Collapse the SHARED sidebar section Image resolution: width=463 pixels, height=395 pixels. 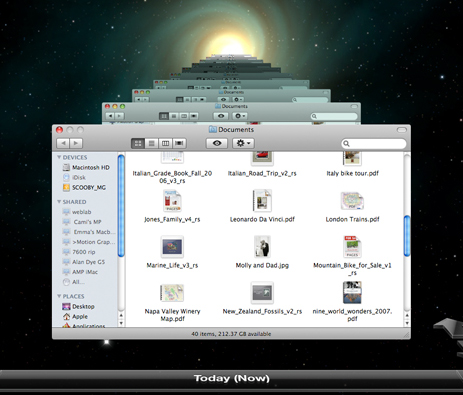coord(59,202)
